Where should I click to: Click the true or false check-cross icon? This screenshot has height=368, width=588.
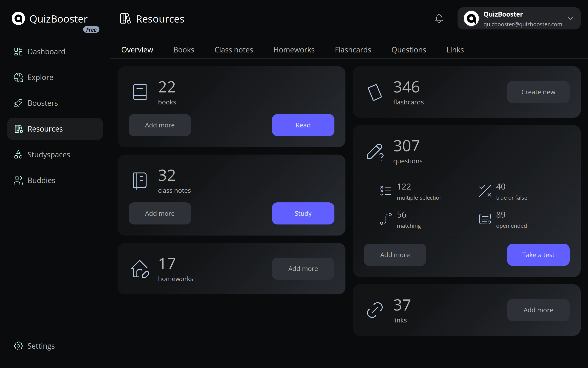tap(485, 191)
